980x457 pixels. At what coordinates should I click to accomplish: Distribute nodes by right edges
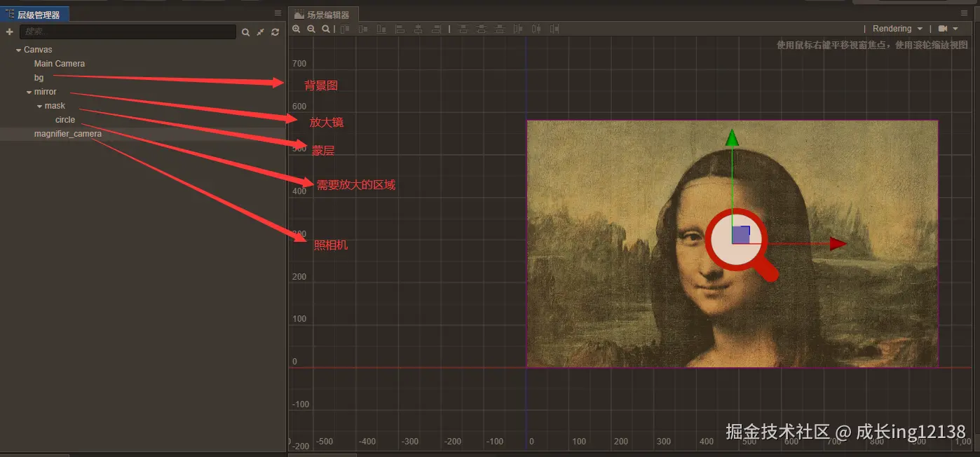(x=554, y=29)
